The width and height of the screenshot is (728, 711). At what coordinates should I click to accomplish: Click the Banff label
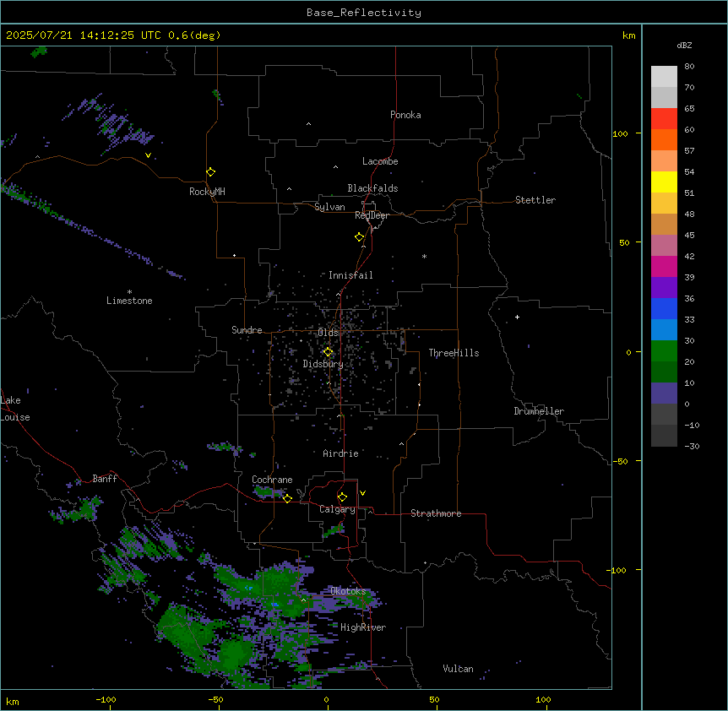105,479
